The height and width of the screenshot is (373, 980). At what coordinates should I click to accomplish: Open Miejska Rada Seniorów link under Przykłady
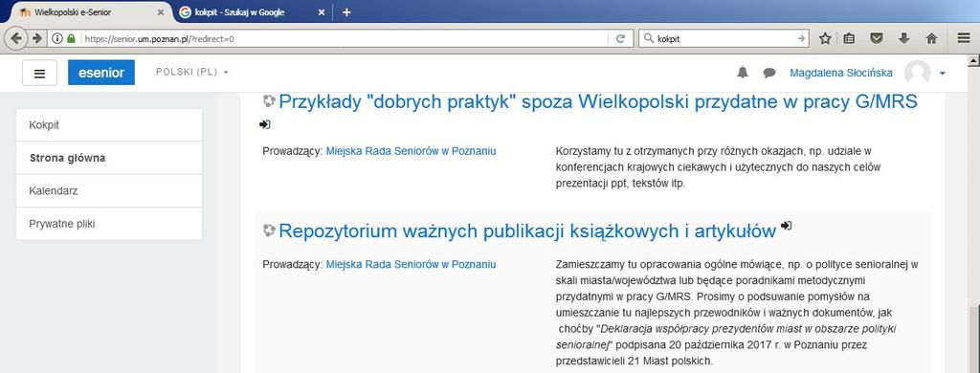tap(412, 150)
